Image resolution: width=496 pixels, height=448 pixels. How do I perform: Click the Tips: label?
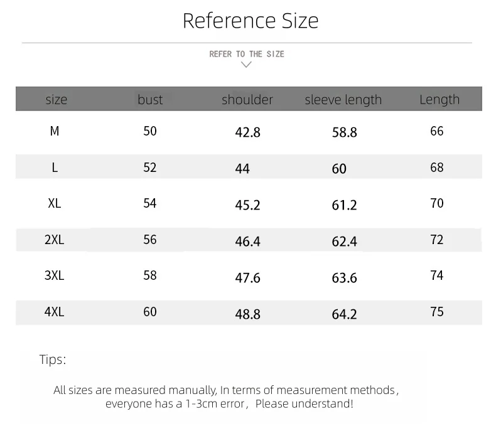(53, 360)
